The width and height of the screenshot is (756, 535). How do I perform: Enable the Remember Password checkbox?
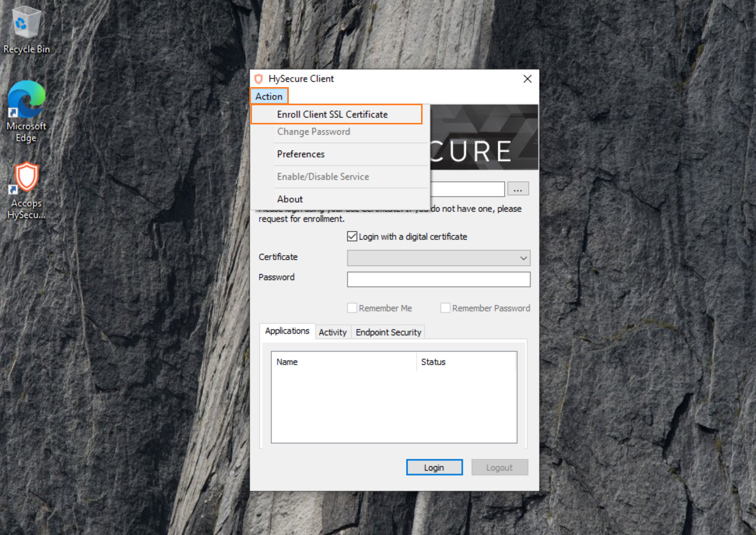(445, 308)
